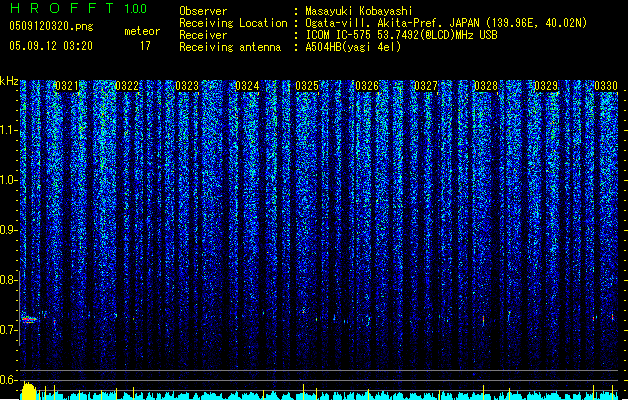Click the 0321 time marker
The height and width of the screenshot is (400, 629).
pos(67,86)
